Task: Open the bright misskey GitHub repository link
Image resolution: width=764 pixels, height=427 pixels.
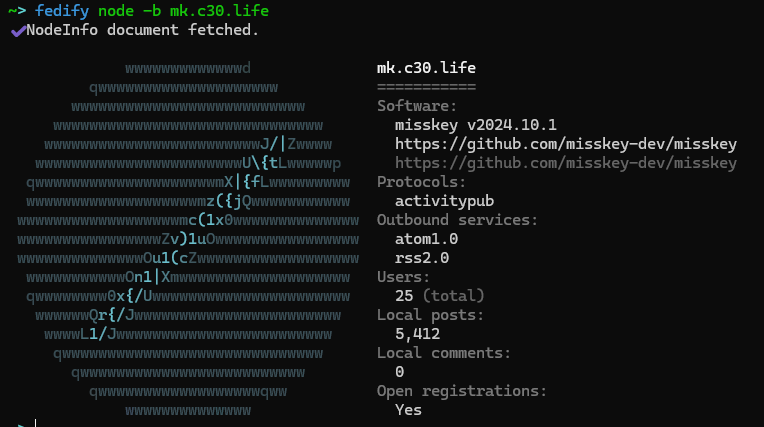Action: click(566, 144)
